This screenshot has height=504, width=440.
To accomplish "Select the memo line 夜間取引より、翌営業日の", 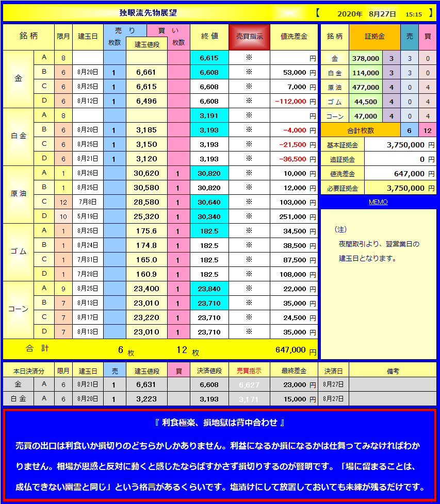I will point(379,244).
